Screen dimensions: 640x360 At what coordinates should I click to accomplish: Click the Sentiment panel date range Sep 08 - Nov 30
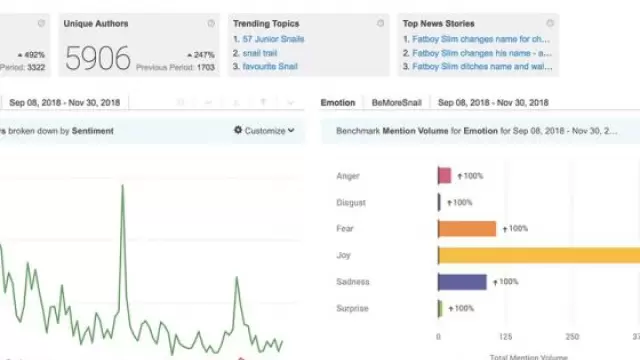[x=64, y=102]
